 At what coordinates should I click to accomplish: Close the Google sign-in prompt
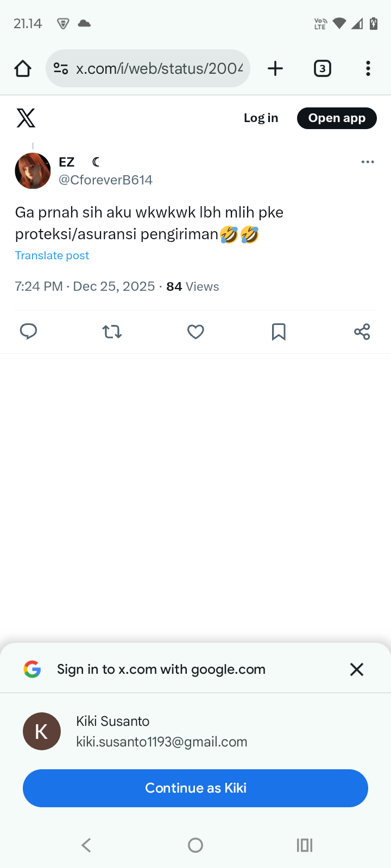[x=357, y=669]
